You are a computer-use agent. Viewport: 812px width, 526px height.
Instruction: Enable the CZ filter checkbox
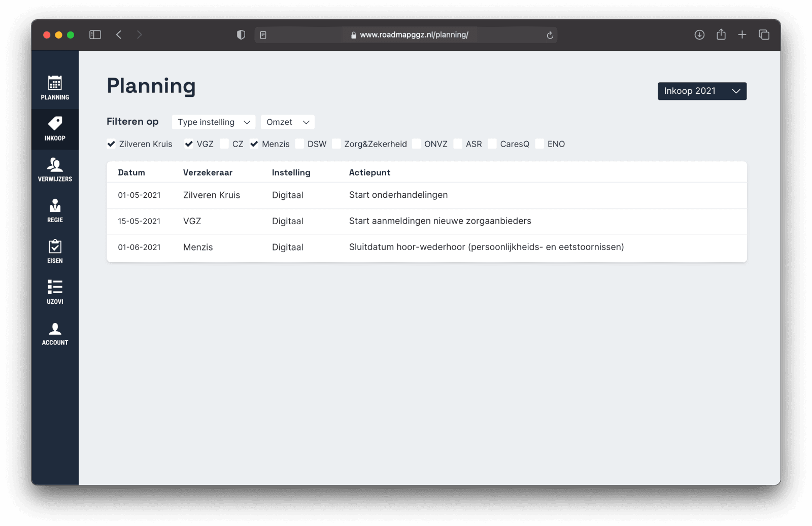(224, 144)
